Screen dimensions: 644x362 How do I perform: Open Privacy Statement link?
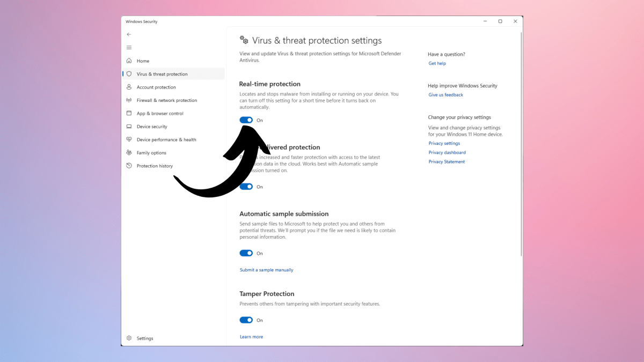pos(447,161)
